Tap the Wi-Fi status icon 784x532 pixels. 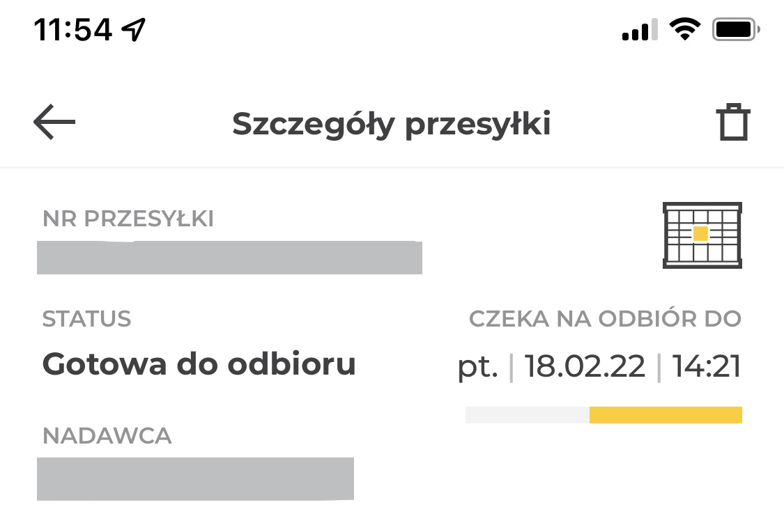684,29
